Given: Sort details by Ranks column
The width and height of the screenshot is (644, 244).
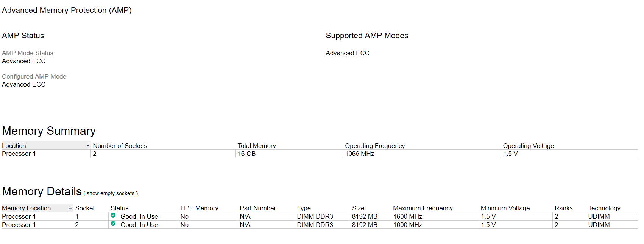Looking at the screenshot, I should point(563,208).
